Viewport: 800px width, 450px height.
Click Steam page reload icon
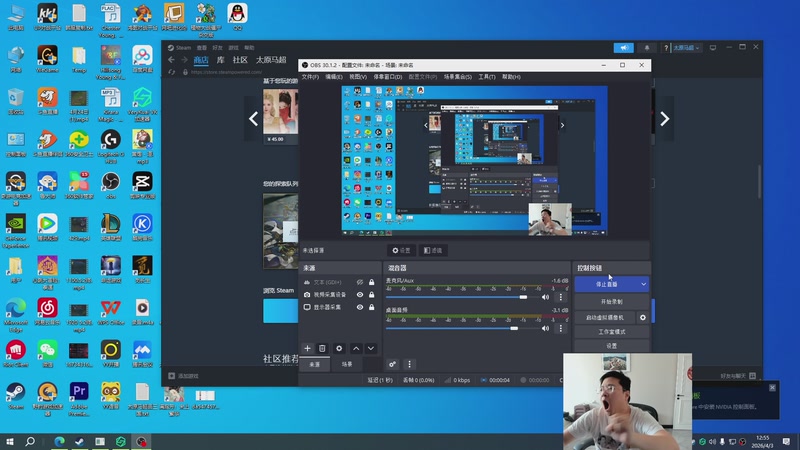tap(172, 72)
